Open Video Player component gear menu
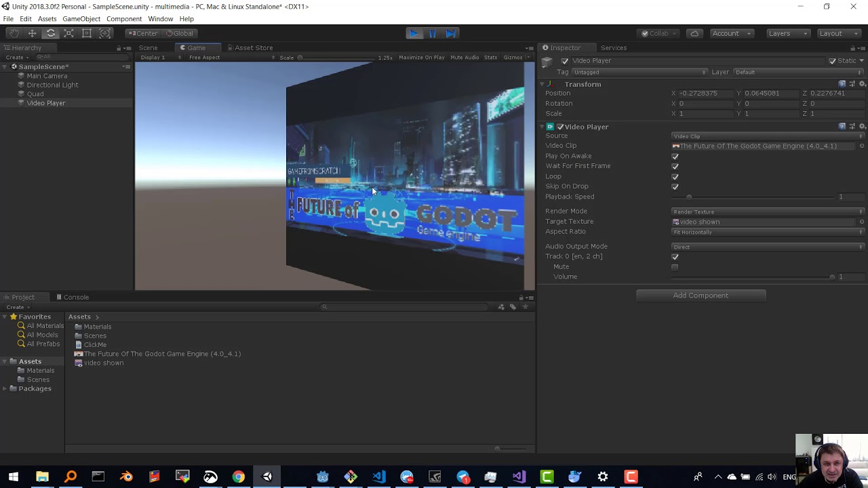The height and width of the screenshot is (488, 868). pos(862,127)
